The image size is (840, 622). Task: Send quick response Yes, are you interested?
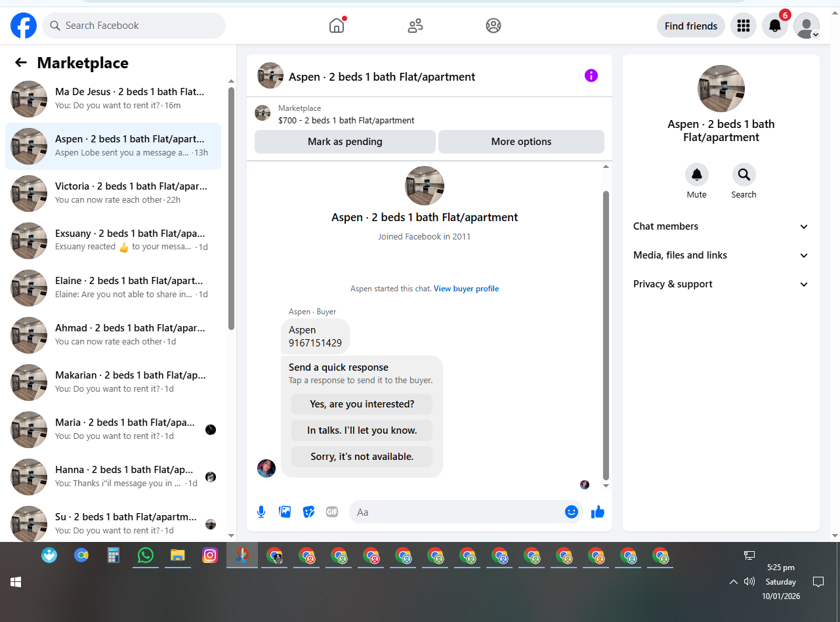coord(362,404)
